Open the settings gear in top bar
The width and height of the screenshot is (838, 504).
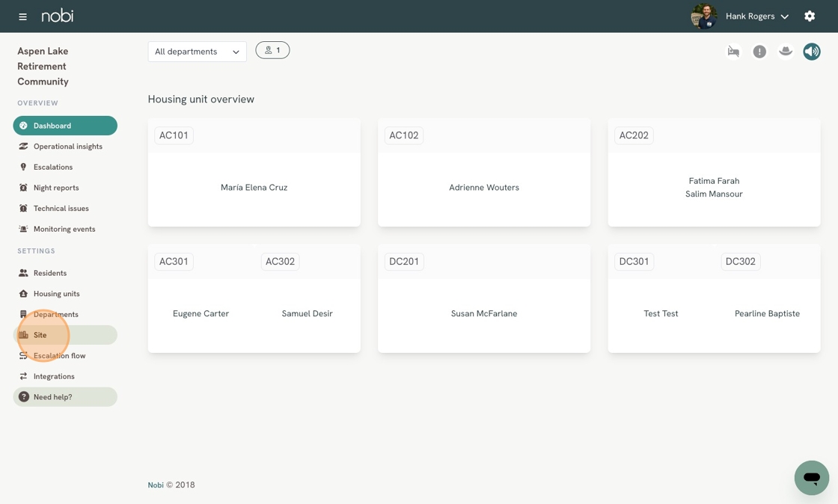pyautogui.click(x=809, y=16)
